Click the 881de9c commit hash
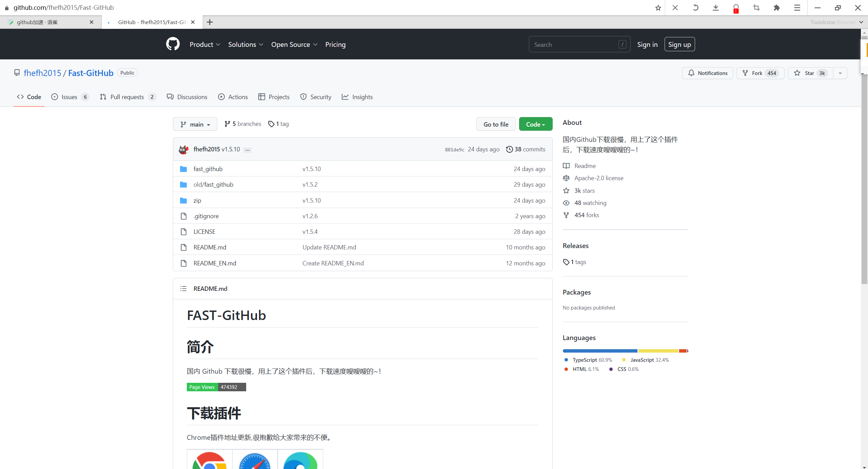This screenshot has width=868, height=469. tap(454, 150)
